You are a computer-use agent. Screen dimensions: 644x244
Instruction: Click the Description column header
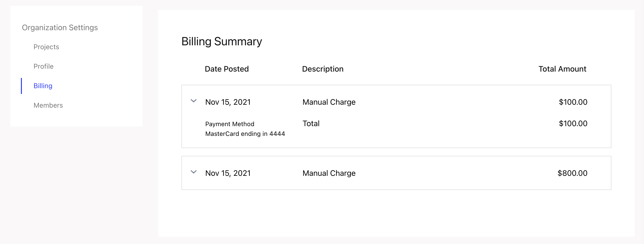pyautogui.click(x=322, y=69)
